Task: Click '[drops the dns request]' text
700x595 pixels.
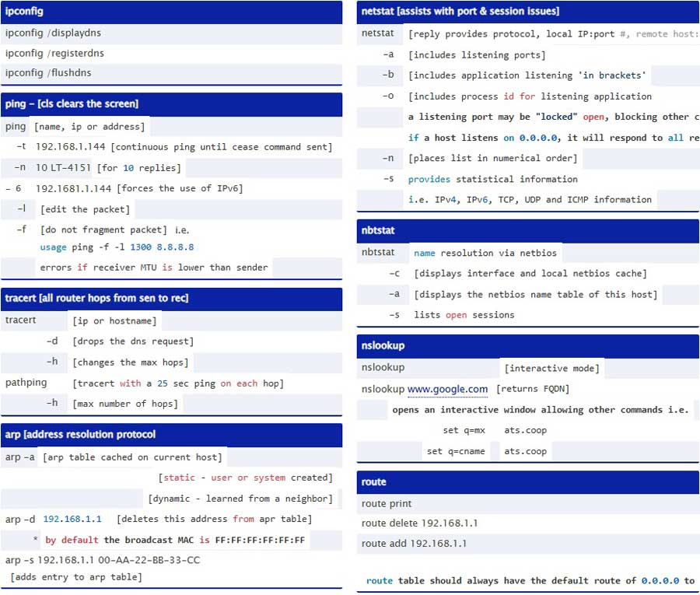Action: pos(134,341)
